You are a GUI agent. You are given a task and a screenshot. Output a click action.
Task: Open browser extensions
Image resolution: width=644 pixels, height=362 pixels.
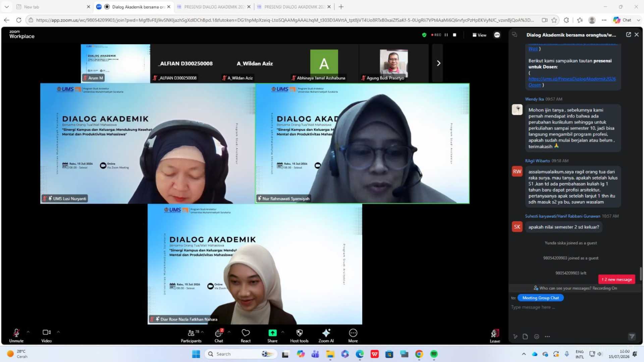(x=566, y=20)
